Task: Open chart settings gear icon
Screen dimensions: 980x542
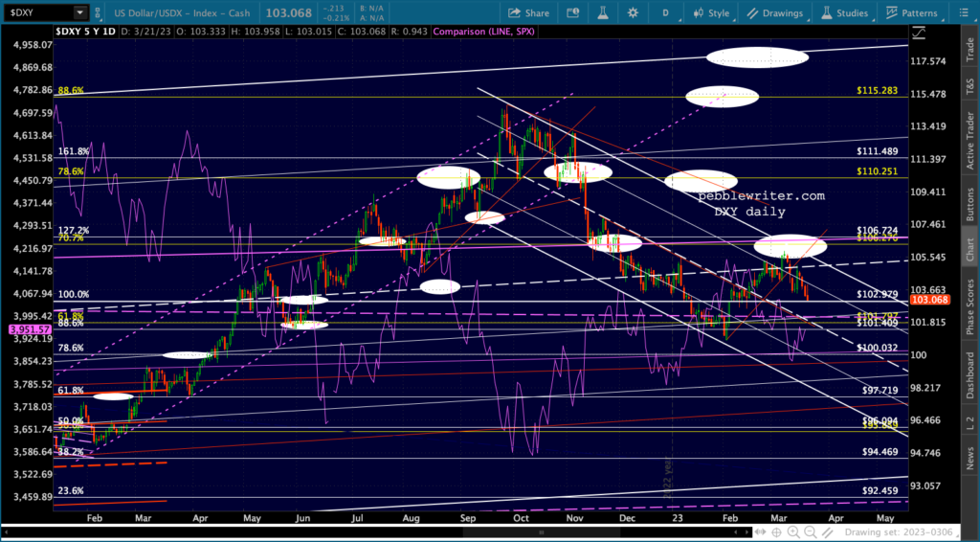Action: [634, 12]
